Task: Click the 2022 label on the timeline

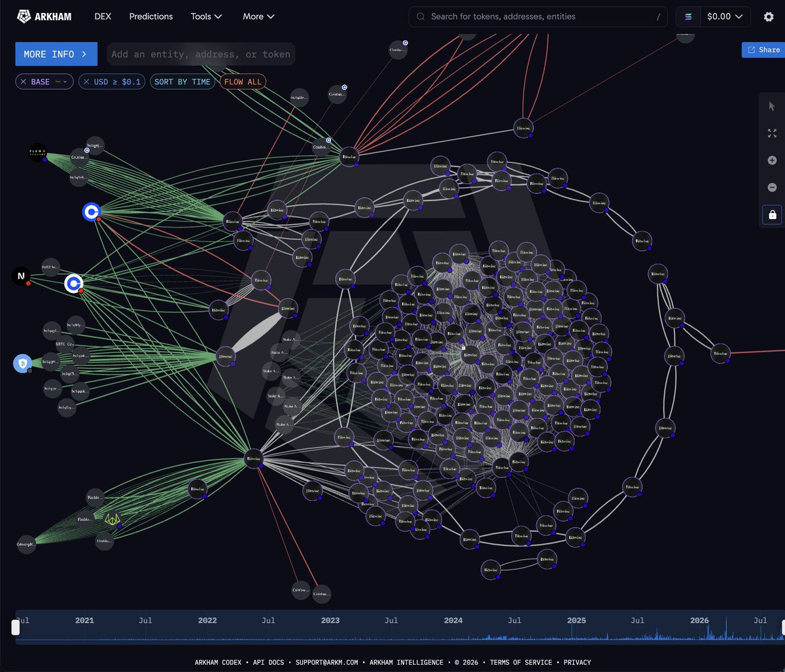Action: coord(207,620)
